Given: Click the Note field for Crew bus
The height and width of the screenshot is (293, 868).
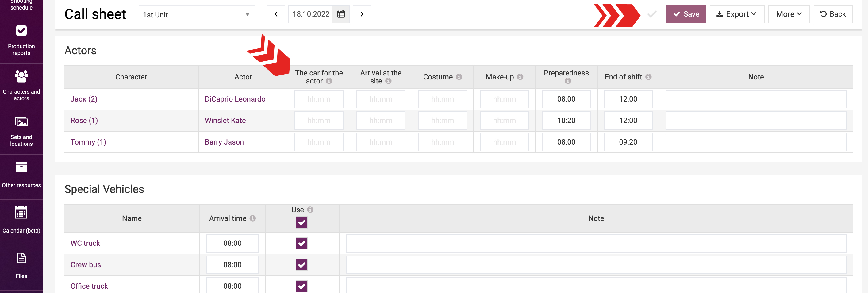Looking at the screenshot, I should point(596,265).
